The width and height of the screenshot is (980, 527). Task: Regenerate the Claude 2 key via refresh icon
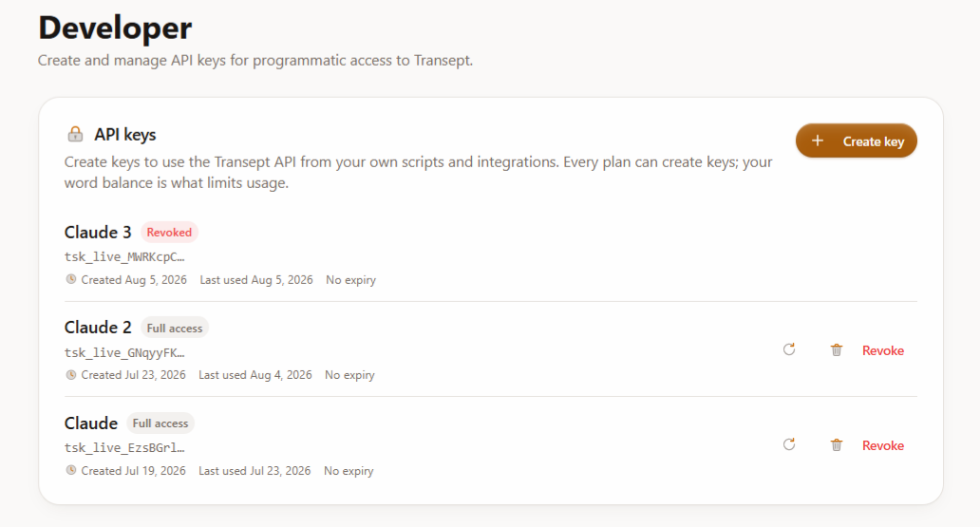[789, 349]
